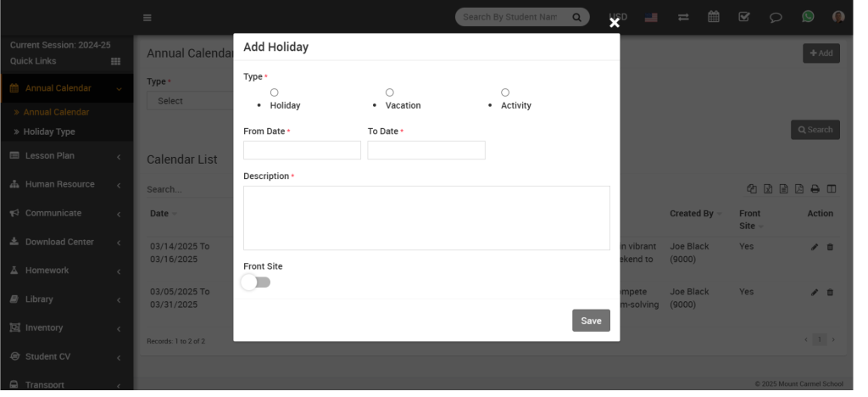Click the calendar icon in header

click(714, 16)
